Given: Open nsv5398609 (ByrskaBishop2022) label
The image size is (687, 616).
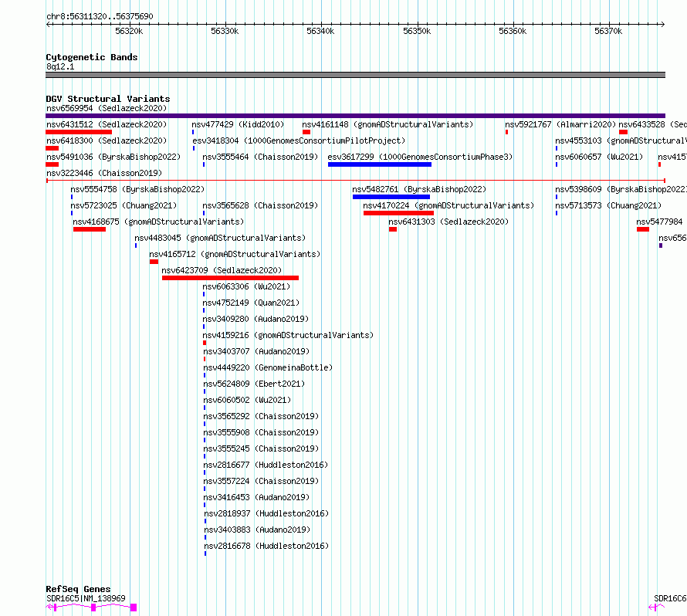Looking at the screenshot, I should point(621,189).
